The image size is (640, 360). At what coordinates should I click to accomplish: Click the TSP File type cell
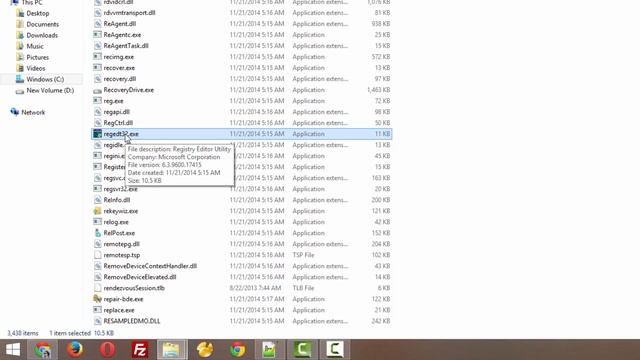[303, 255]
